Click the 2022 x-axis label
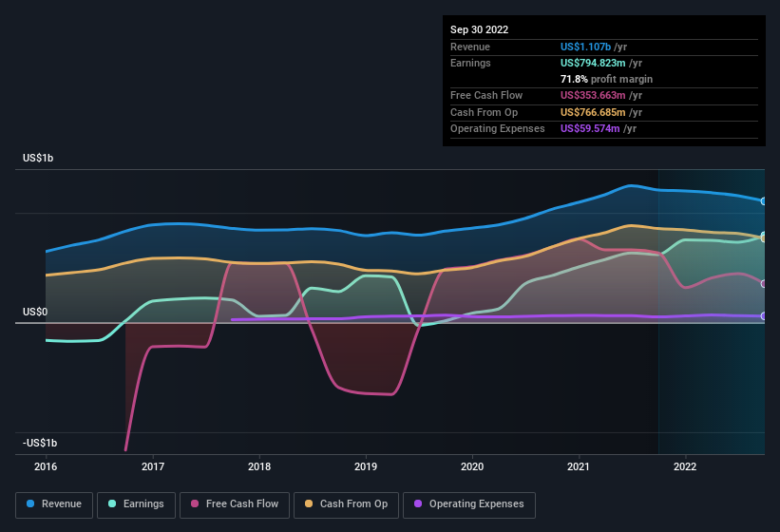The height and width of the screenshot is (532, 780). pos(685,466)
